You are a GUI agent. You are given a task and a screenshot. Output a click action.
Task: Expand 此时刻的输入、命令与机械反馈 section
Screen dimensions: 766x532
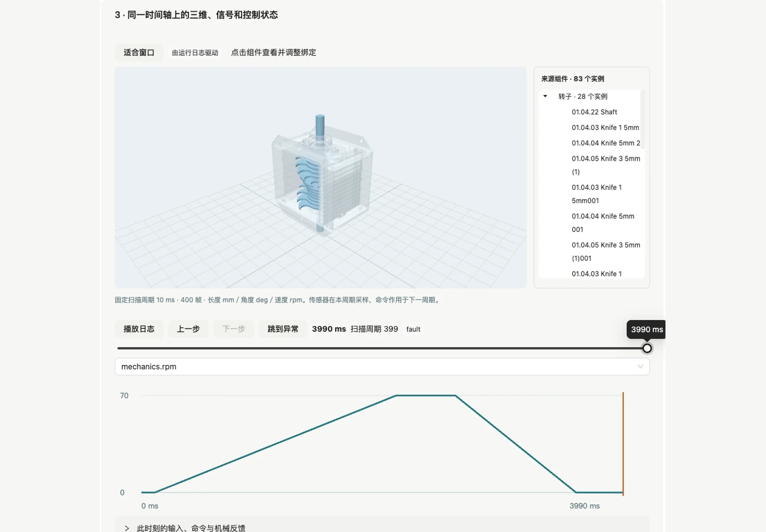[x=382, y=528]
